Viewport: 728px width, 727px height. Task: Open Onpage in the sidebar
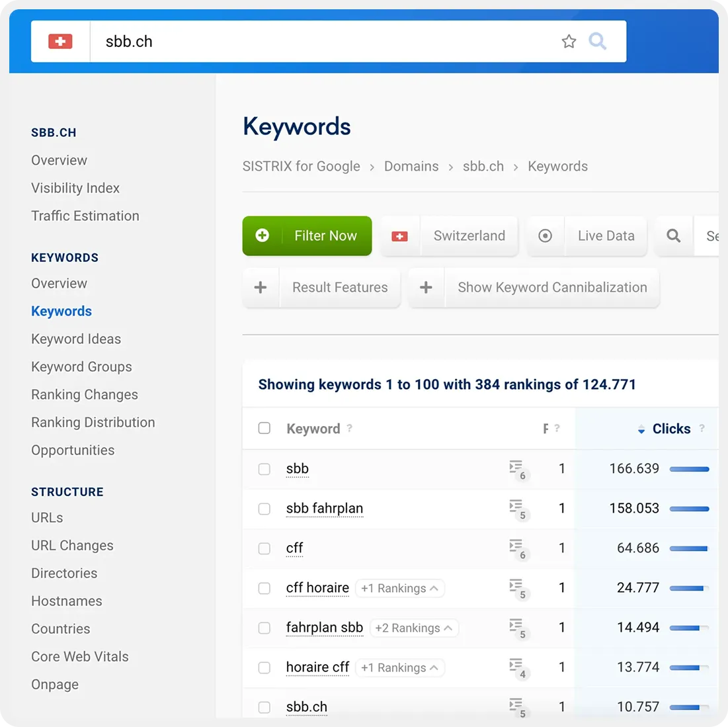[55, 685]
